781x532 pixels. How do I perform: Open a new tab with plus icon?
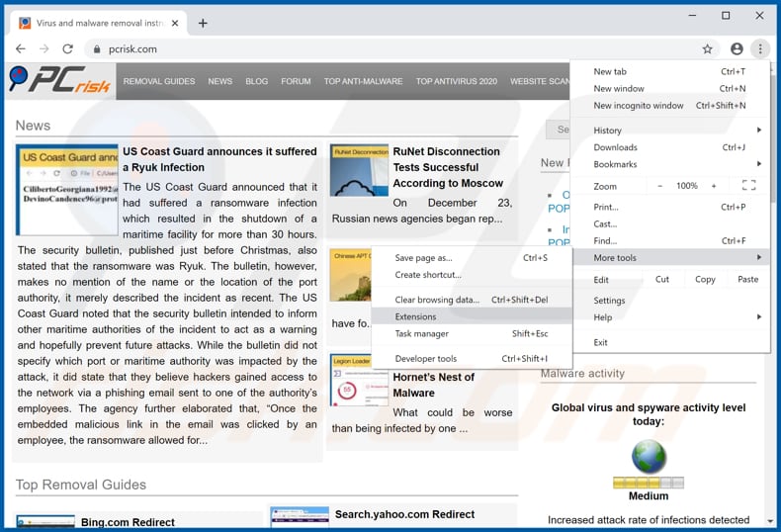point(203,23)
